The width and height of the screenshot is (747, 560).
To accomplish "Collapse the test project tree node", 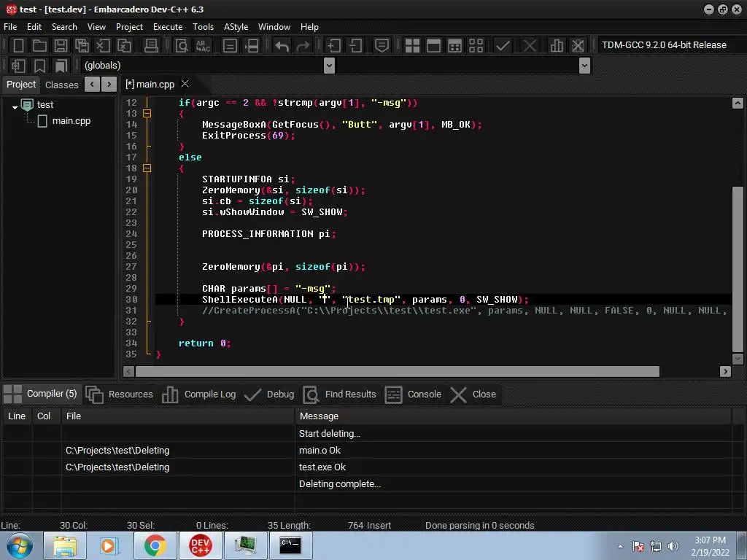I will (15, 107).
